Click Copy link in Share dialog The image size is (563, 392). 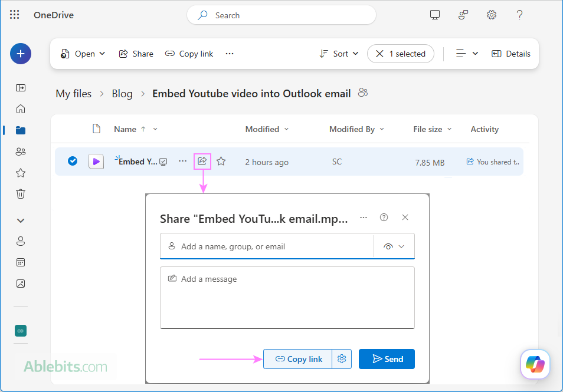click(x=297, y=359)
